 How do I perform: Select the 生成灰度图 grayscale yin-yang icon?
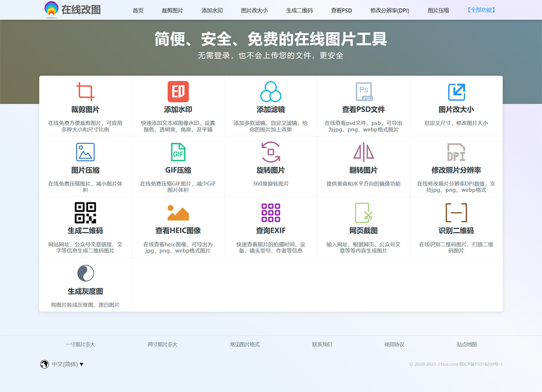coord(85,272)
